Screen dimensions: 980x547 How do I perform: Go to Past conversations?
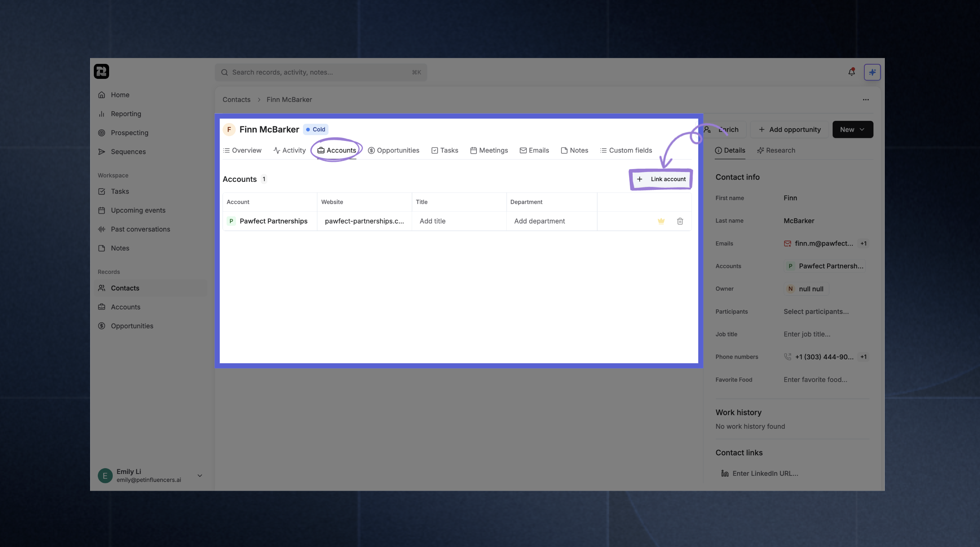[x=140, y=229]
